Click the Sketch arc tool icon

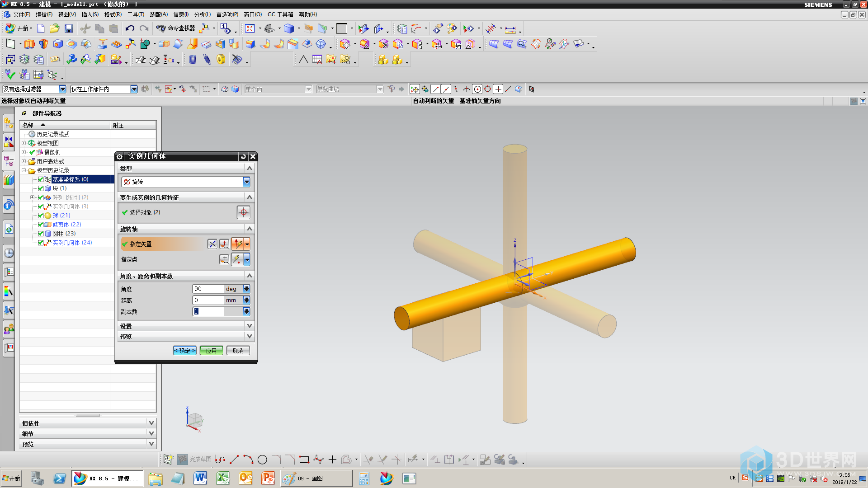(x=248, y=460)
